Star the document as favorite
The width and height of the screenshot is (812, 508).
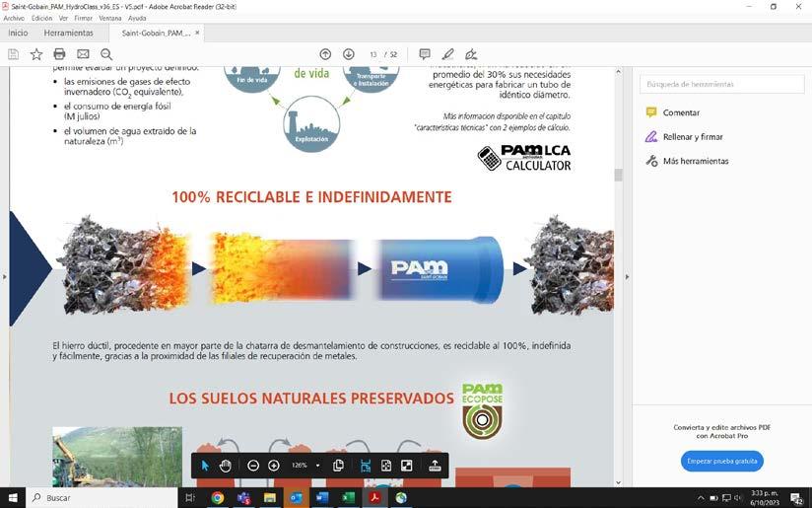36,54
